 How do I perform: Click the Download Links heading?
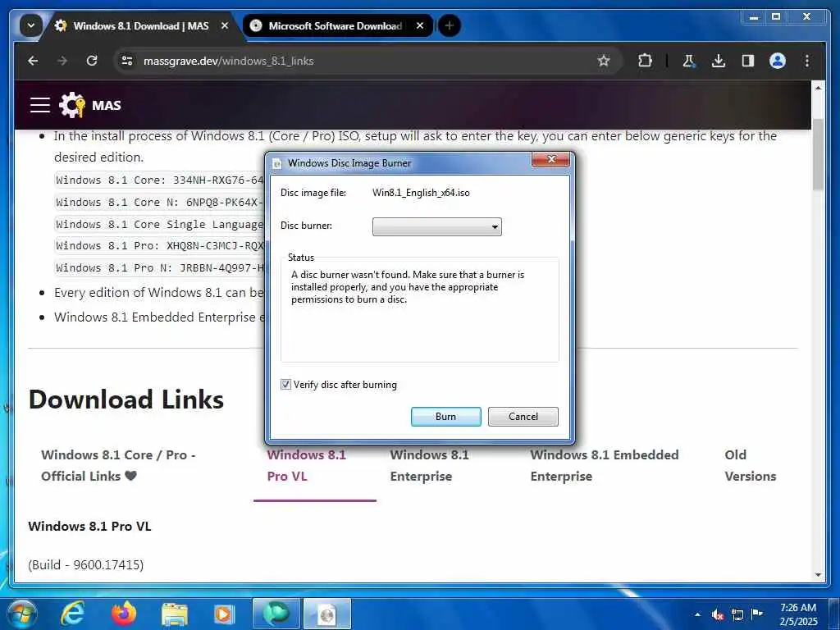pos(126,399)
